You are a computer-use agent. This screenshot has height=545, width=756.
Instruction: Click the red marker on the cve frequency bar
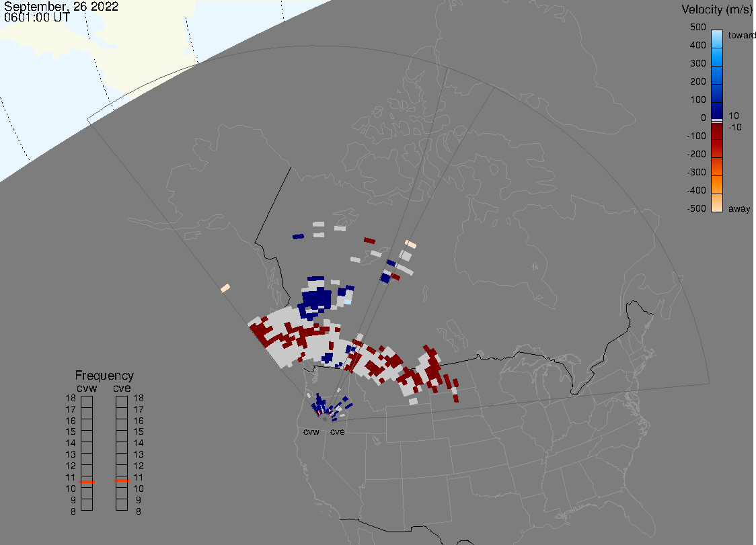click(122, 480)
